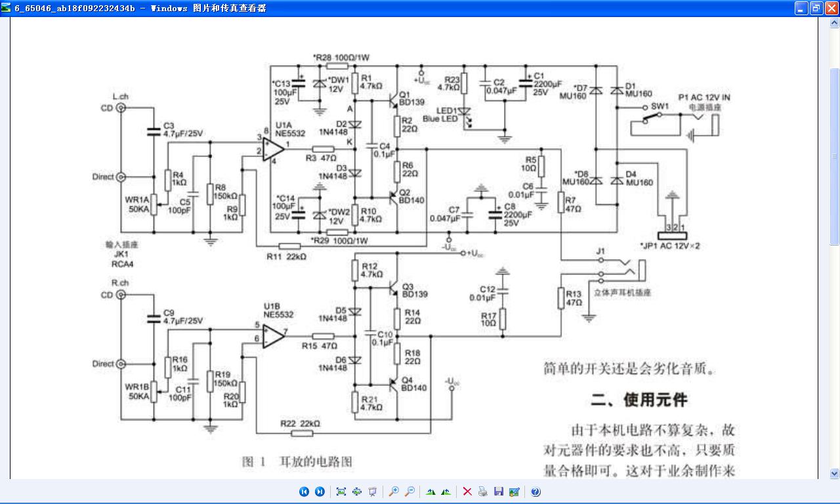Click the '*R29 100Ω/1W' label
840x504 pixels.
pyautogui.click(x=340, y=241)
